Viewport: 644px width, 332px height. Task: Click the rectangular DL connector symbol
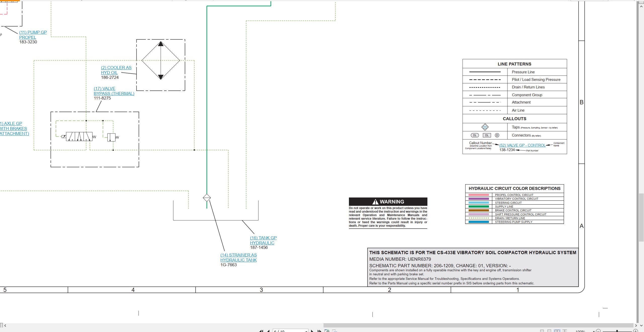[x=487, y=135]
